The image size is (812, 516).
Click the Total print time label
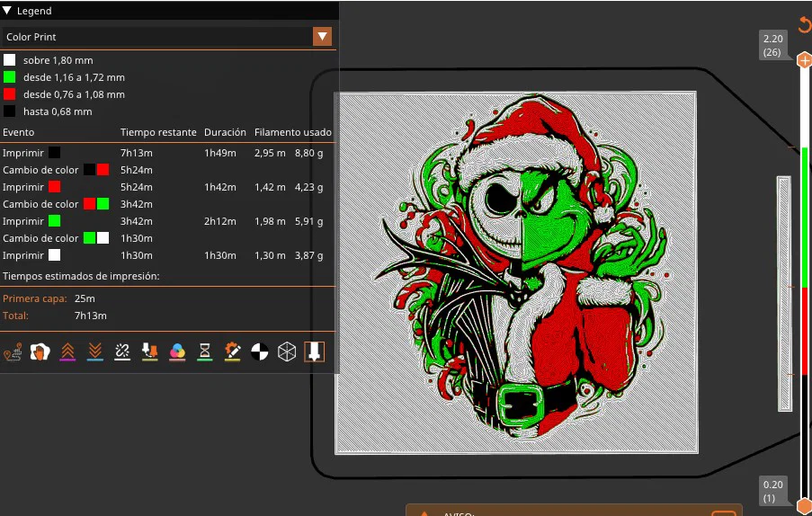15,316
